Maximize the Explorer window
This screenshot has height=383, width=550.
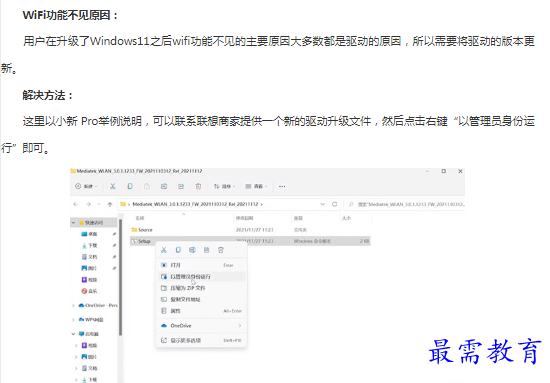point(444,171)
